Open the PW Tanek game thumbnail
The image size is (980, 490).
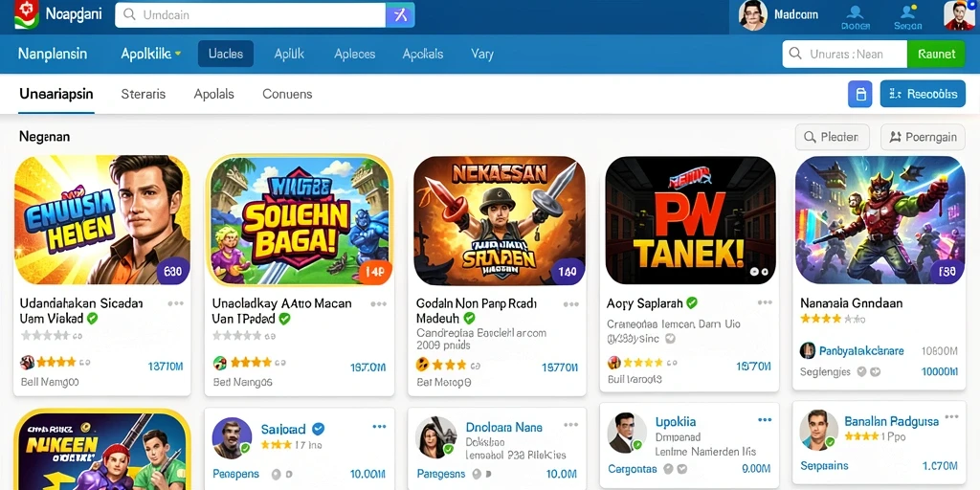click(x=691, y=221)
